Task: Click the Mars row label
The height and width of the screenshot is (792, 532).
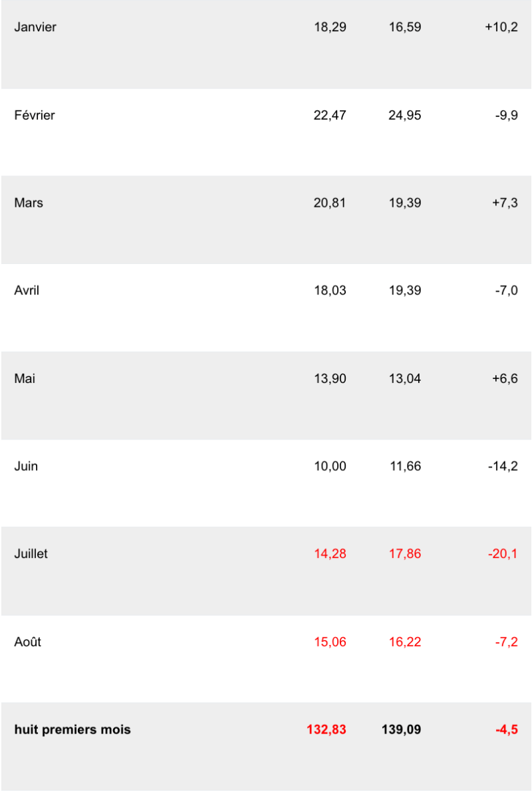Action: [29, 203]
